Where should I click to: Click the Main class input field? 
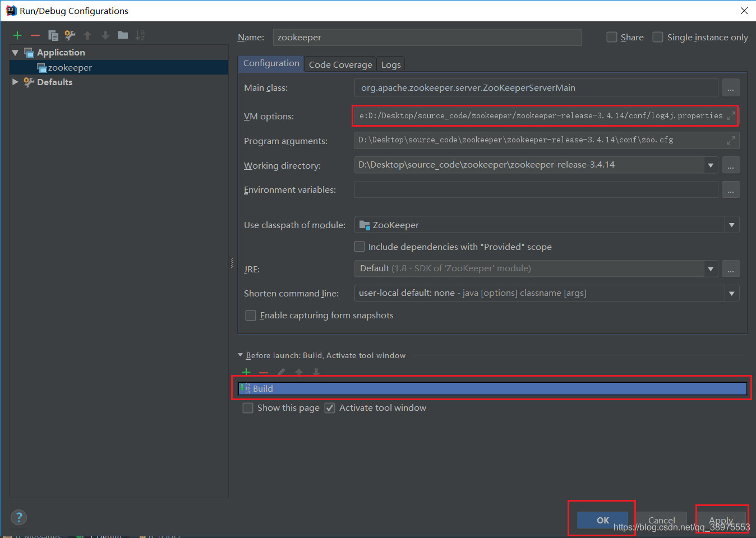coord(536,88)
